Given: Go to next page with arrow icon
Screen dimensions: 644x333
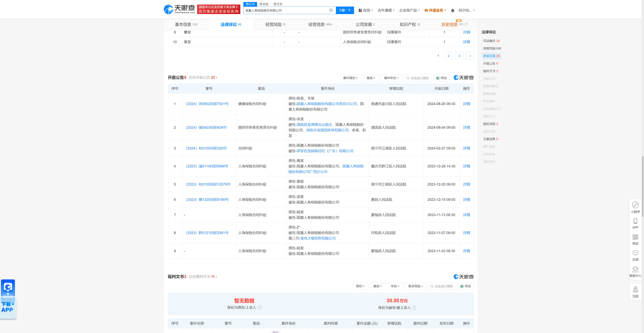Looking at the screenshot, I should [470, 56].
